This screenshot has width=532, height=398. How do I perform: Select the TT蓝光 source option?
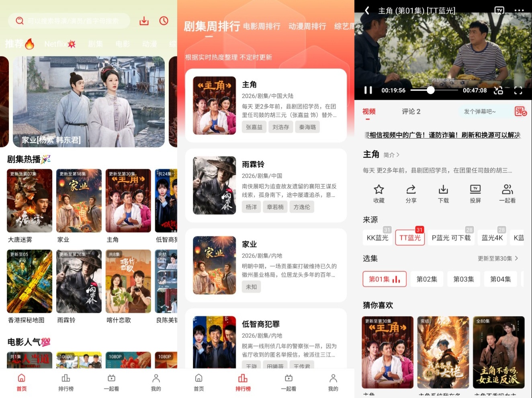pyautogui.click(x=410, y=238)
